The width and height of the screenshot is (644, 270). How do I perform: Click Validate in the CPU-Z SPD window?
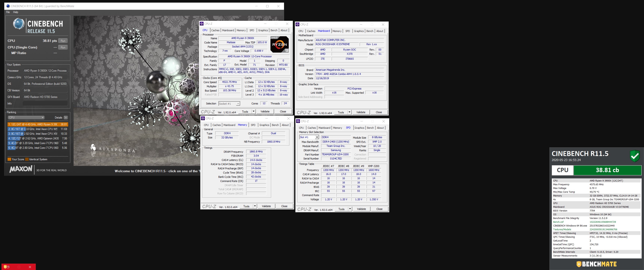point(361,209)
